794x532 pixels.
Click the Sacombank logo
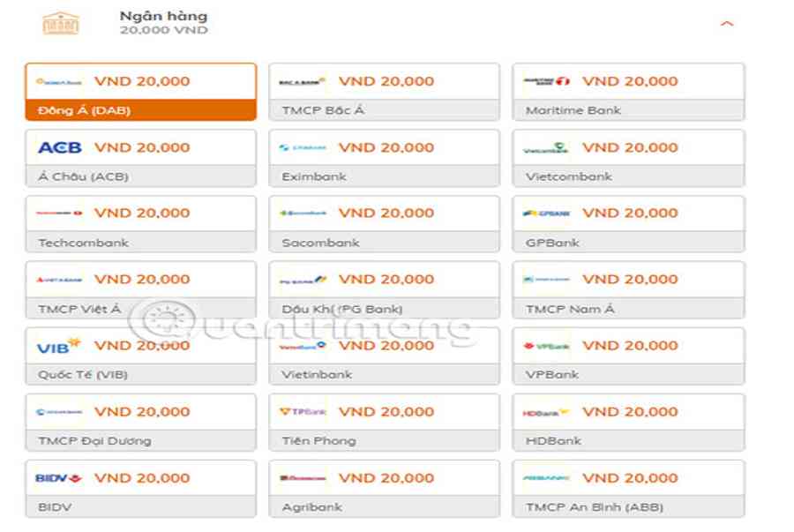pos(303,214)
